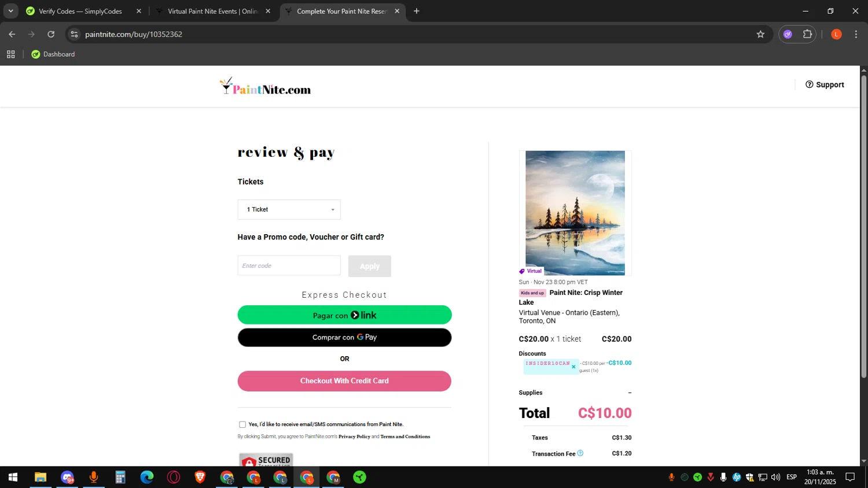
Task: Click the Crisp Winter Lake painting thumbnail
Action: pos(575,213)
